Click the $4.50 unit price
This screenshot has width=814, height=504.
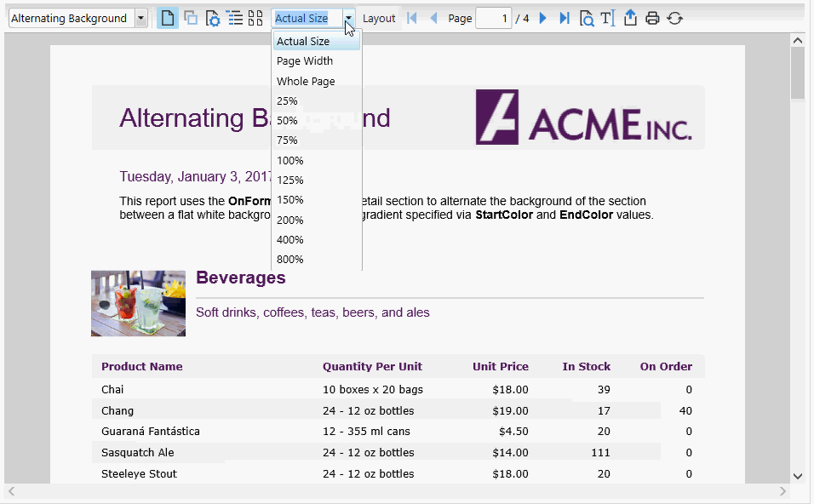(513, 432)
